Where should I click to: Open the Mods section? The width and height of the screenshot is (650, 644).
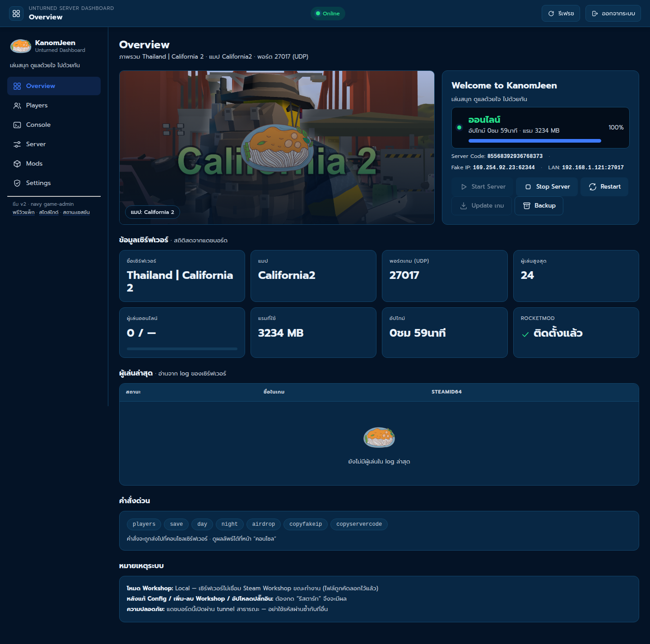(54, 164)
